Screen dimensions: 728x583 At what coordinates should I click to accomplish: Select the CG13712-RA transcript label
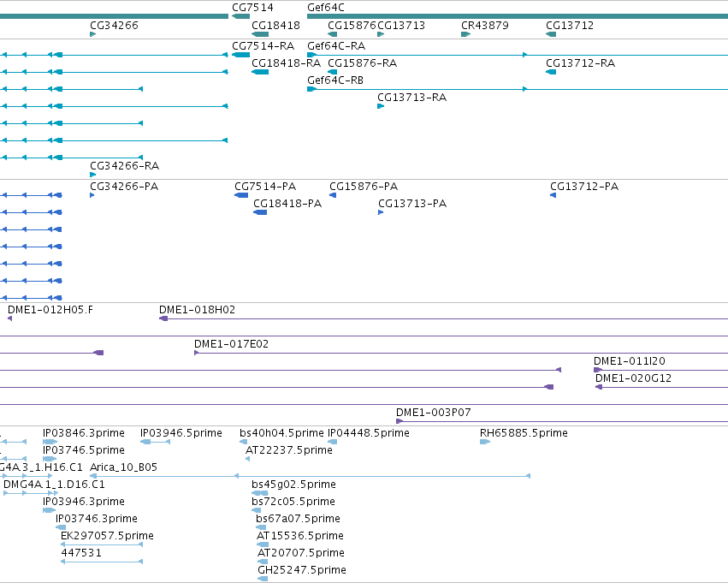click(x=580, y=63)
